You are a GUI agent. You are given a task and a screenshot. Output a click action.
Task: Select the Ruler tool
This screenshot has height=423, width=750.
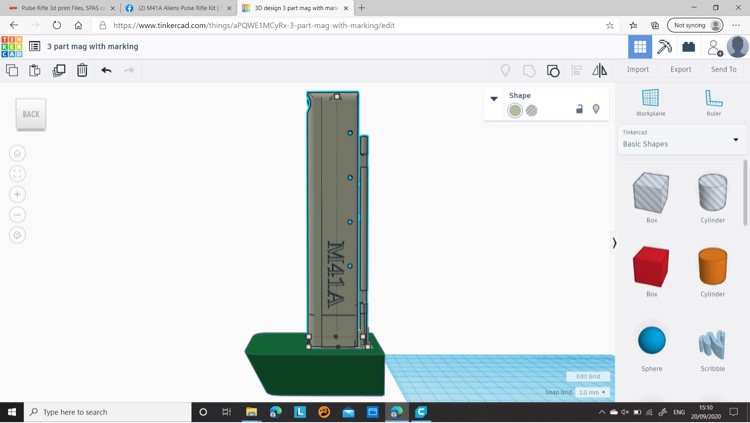[x=714, y=102]
